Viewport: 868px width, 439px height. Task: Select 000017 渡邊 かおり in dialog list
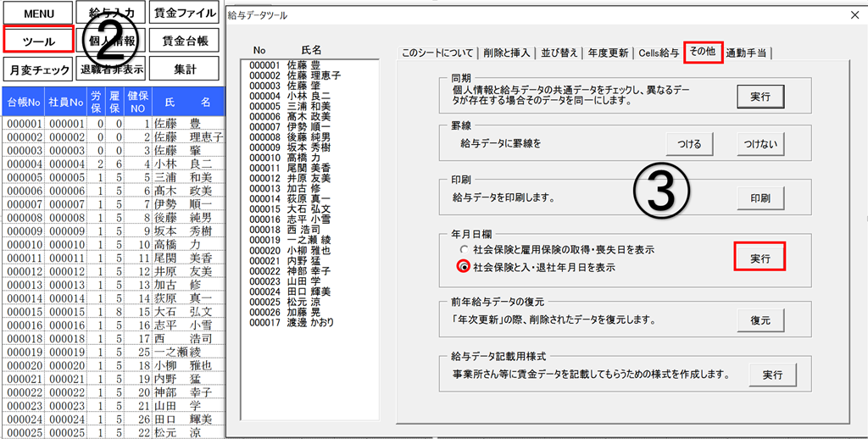point(310,322)
